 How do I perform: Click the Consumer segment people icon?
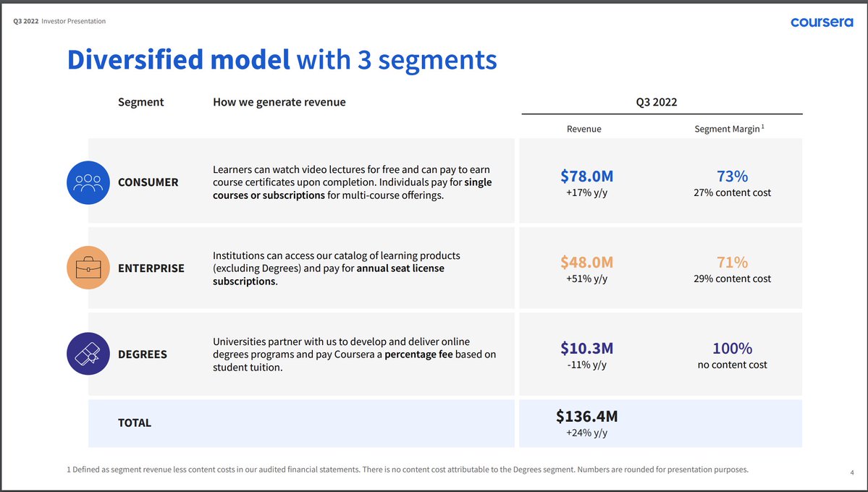point(88,182)
